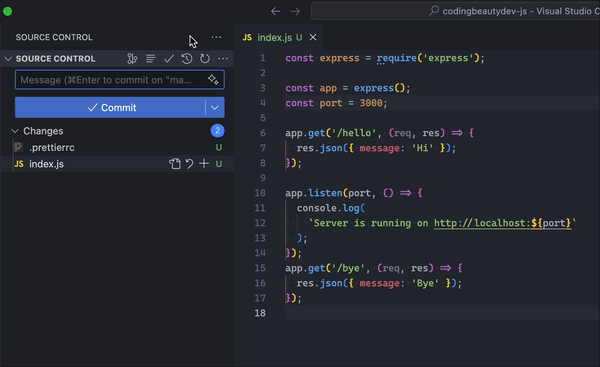Click line number 18 in gutter
Viewport: 600px width, 367px height.
click(x=260, y=313)
